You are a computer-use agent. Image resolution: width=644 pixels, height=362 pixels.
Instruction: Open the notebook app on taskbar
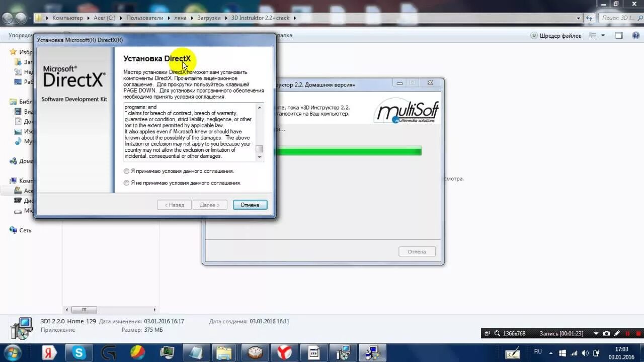click(196, 352)
